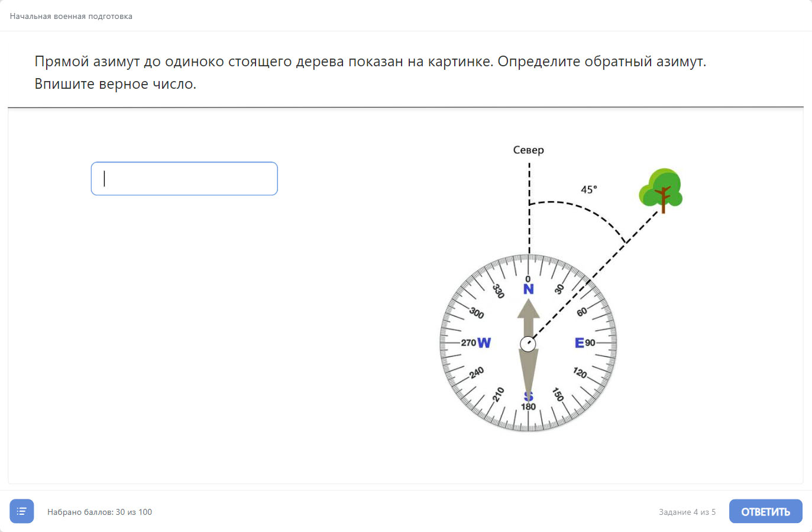
Task: Click the blue N letter on compass
Action: click(528, 289)
